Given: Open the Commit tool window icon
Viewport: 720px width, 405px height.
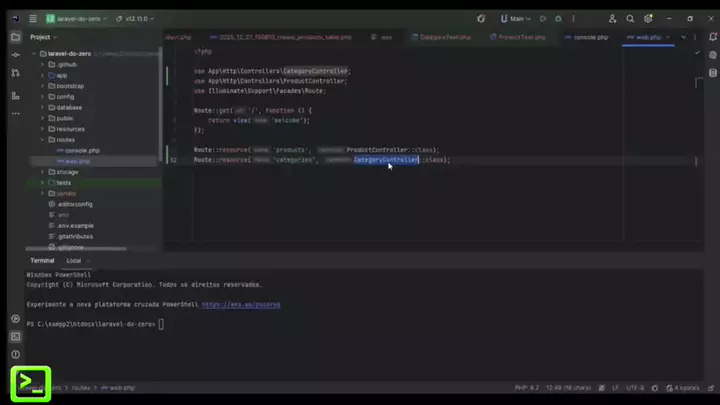Looking at the screenshot, I should click(15, 55).
